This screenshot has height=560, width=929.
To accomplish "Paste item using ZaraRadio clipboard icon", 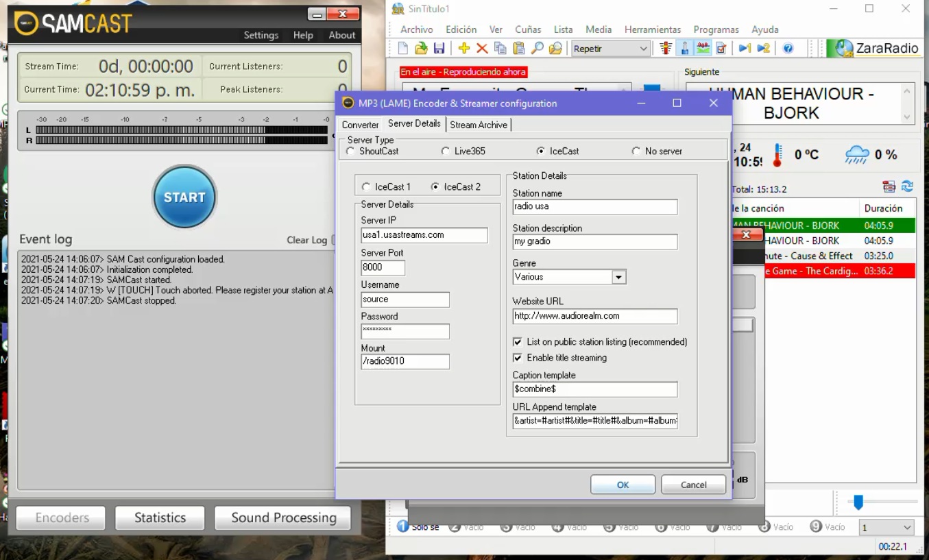I will (x=519, y=48).
